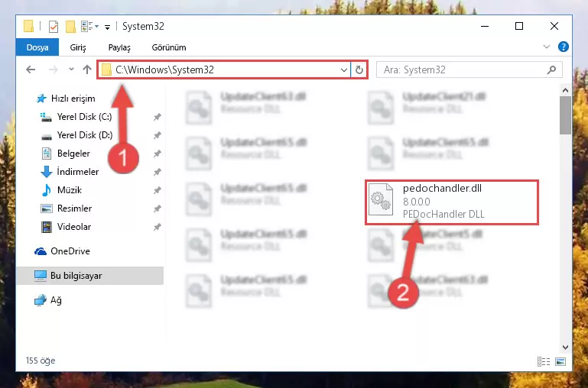Click the pin icon beside Yerel Disk (D:)
This screenshot has height=388, width=588.
(x=157, y=136)
